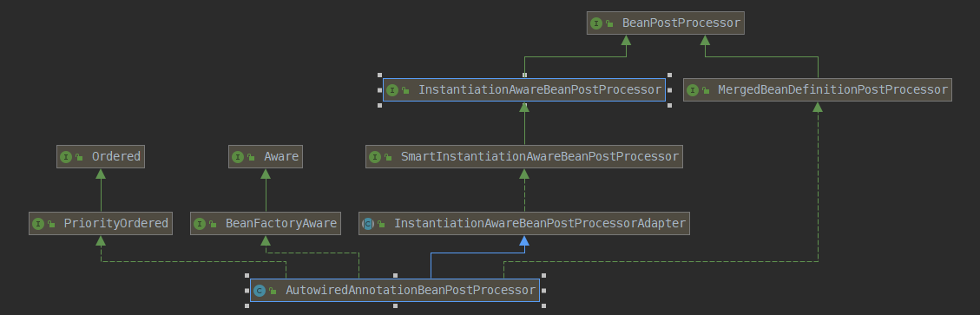Select the BeanPostProcessor interface node
This screenshot has width=980, height=315.
pos(665,23)
